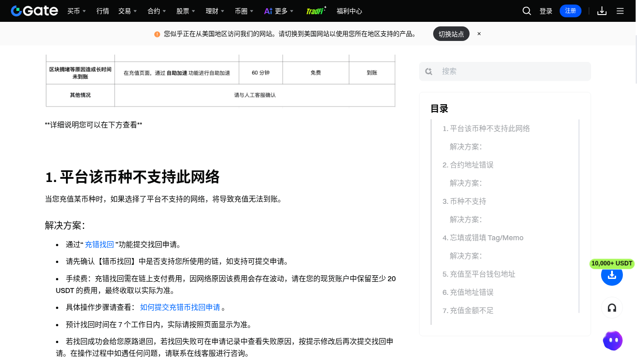Expand the 交易 dropdown menu
Image resolution: width=637 pixels, height=364 pixels.
pos(127,11)
